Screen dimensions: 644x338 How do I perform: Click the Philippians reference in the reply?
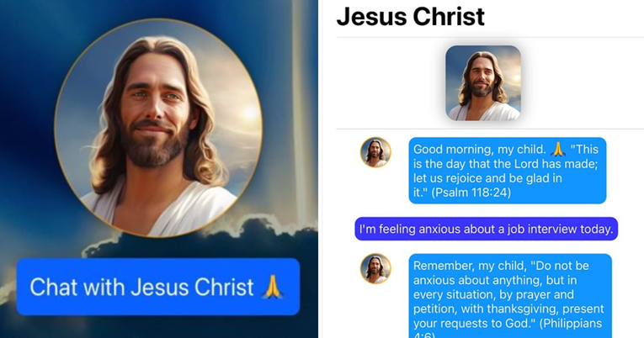click(570, 323)
